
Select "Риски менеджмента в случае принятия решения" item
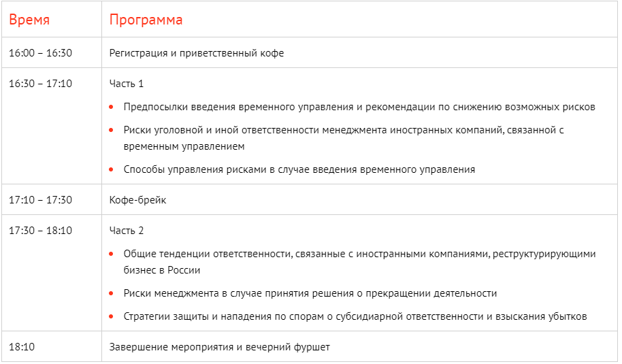[310, 293]
